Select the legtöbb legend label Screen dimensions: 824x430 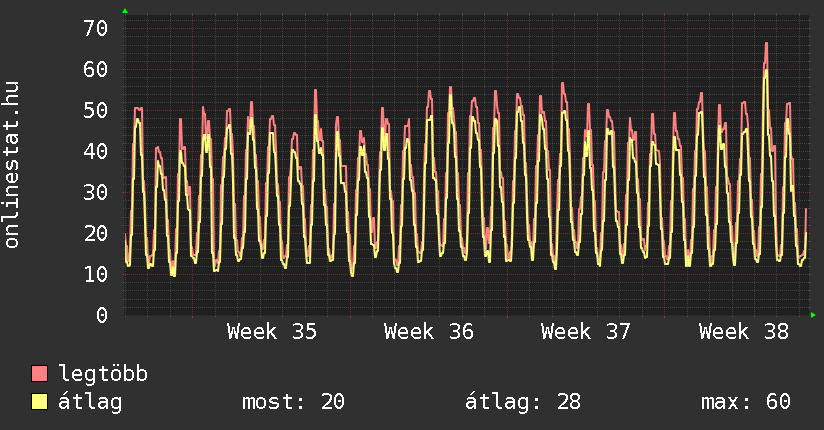click(x=103, y=374)
